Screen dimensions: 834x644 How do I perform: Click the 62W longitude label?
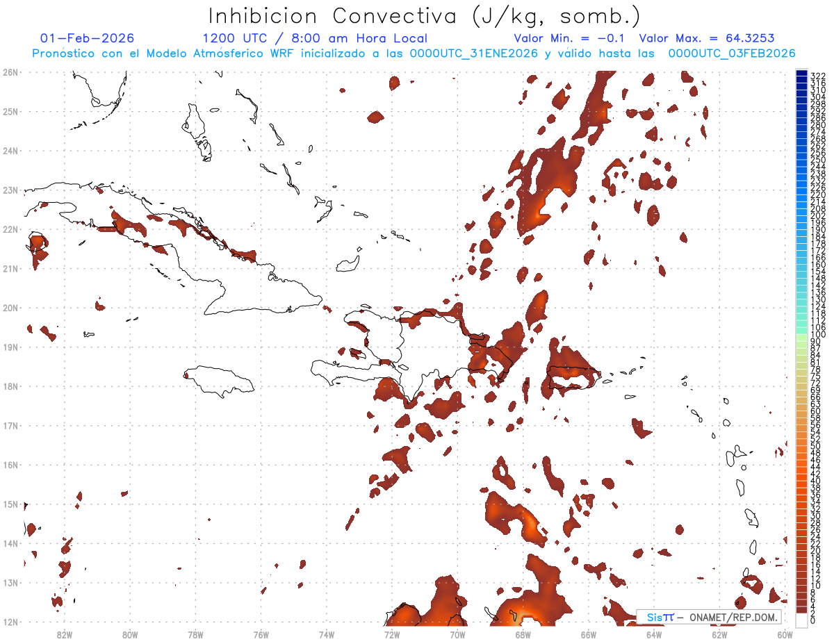pos(719,634)
